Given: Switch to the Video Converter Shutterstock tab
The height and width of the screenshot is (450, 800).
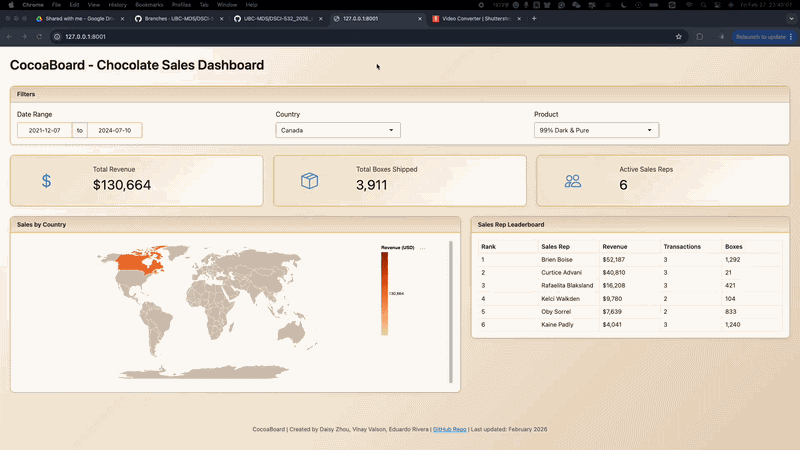Looking at the screenshot, I should (x=476, y=18).
